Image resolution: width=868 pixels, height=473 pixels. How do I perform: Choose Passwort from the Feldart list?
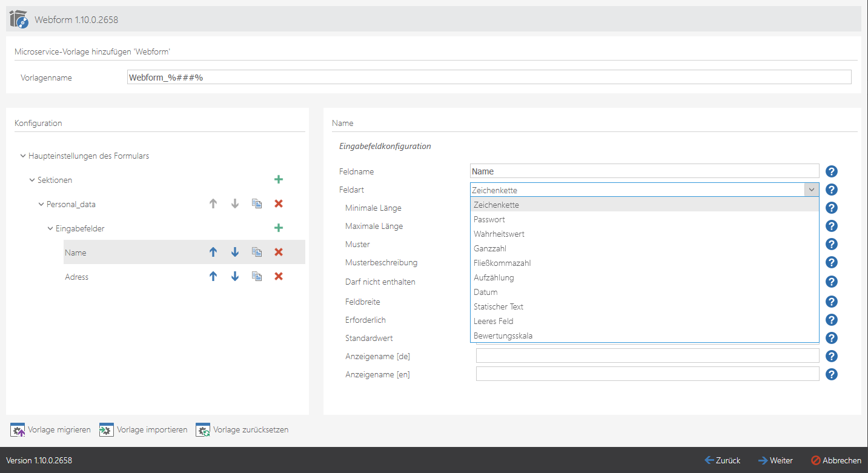pyautogui.click(x=489, y=219)
